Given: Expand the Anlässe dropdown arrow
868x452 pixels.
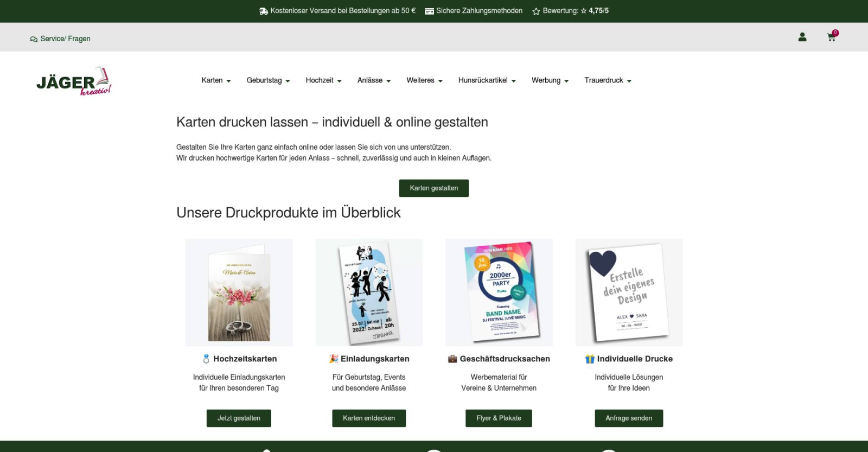Looking at the screenshot, I should 388,81.
